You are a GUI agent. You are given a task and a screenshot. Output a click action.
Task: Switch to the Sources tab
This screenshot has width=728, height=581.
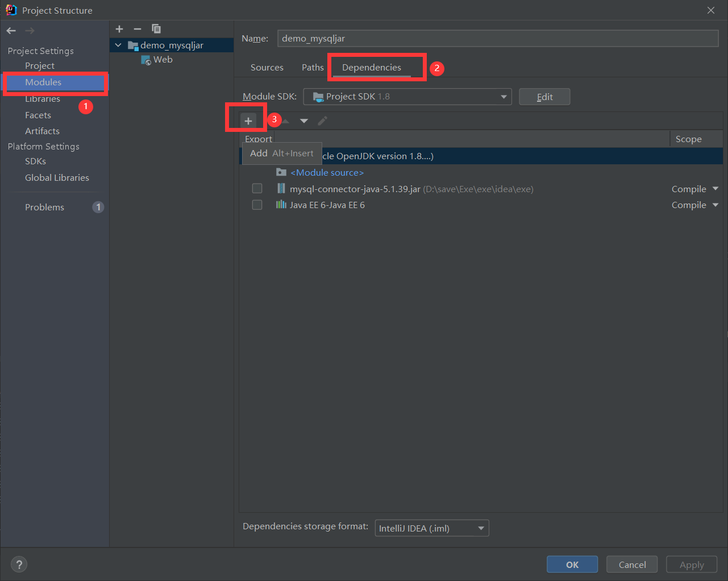pyautogui.click(x=267, y=67)
